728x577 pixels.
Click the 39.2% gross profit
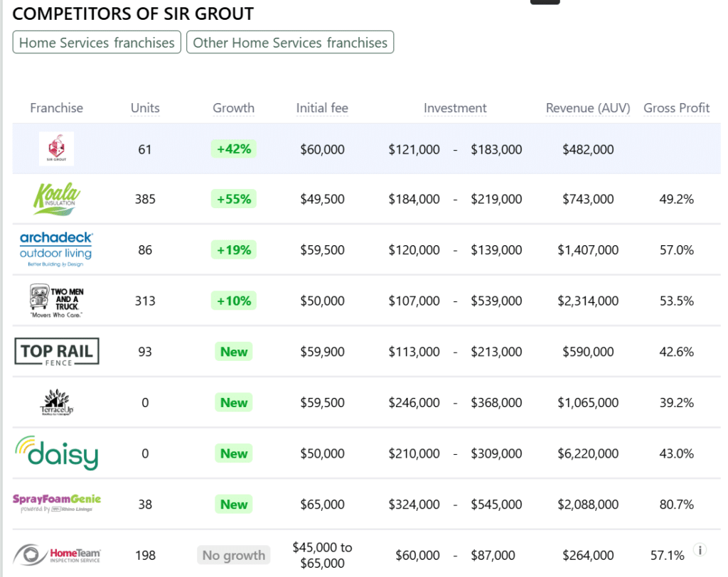pos(677,402)
